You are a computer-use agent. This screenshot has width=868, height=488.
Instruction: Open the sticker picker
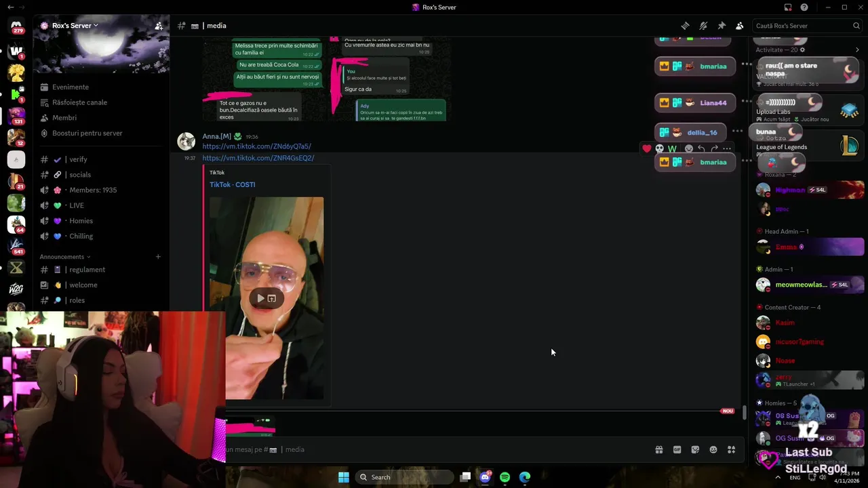pos(695,449)
